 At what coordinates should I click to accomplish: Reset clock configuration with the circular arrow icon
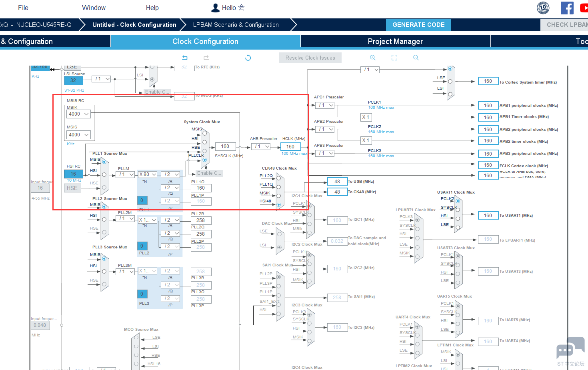(248, 58)
